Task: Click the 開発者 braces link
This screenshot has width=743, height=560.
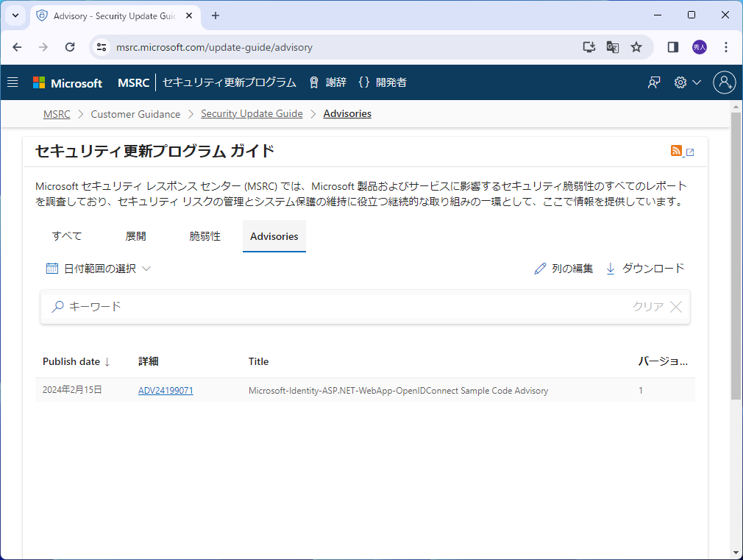Action: pyautogui.click(x=383, y=82)
